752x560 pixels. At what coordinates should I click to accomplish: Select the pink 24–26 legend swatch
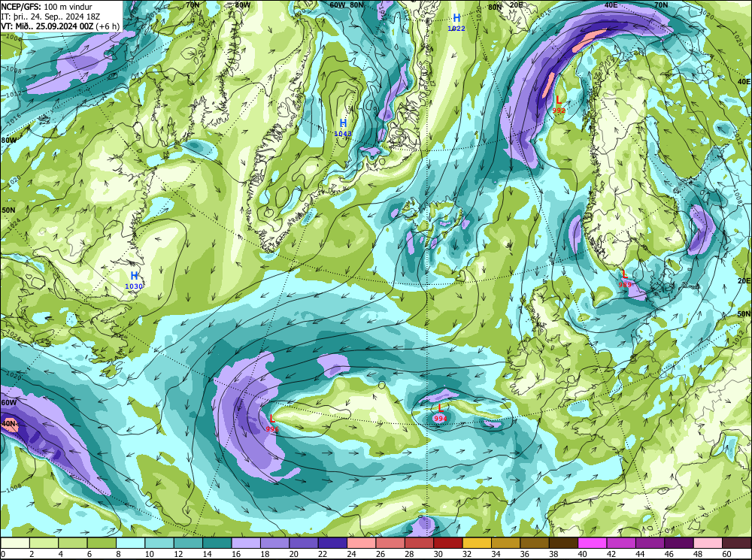point(362,543)
